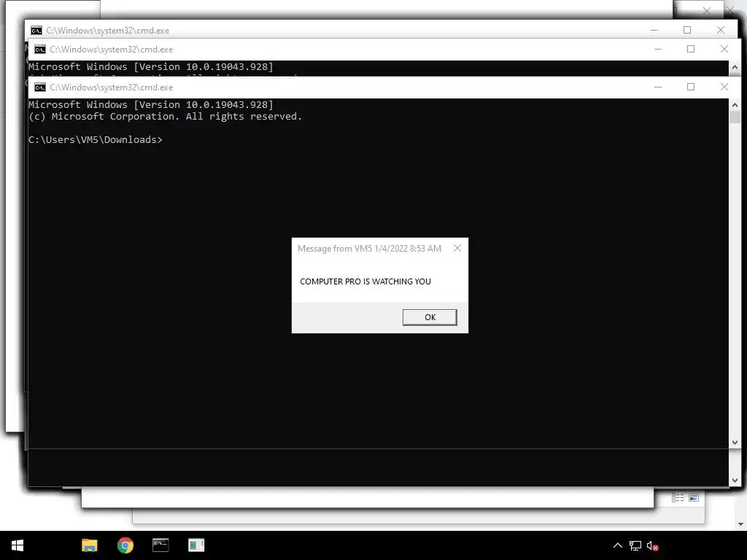The width and height of the screenshot is (747, 560).
Task: Switch Explorer window to large icons view
Action: (694, 497)
